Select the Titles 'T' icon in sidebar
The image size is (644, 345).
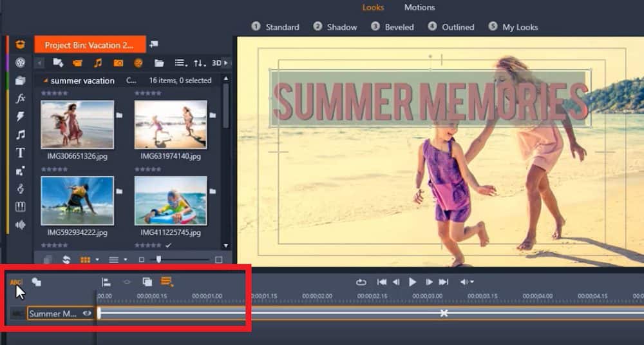tap(21, 153)
